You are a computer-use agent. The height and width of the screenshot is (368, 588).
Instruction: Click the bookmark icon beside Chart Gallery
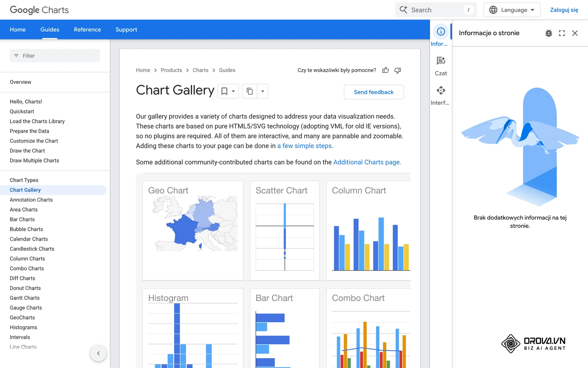pos(224,91)
